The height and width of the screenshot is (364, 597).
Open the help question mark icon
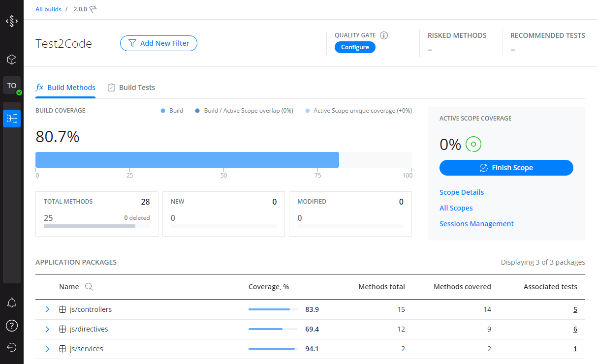point(12,326)
